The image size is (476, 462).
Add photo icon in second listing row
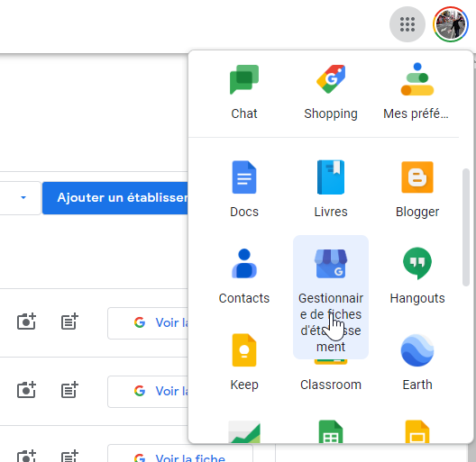tap(26, 389)
